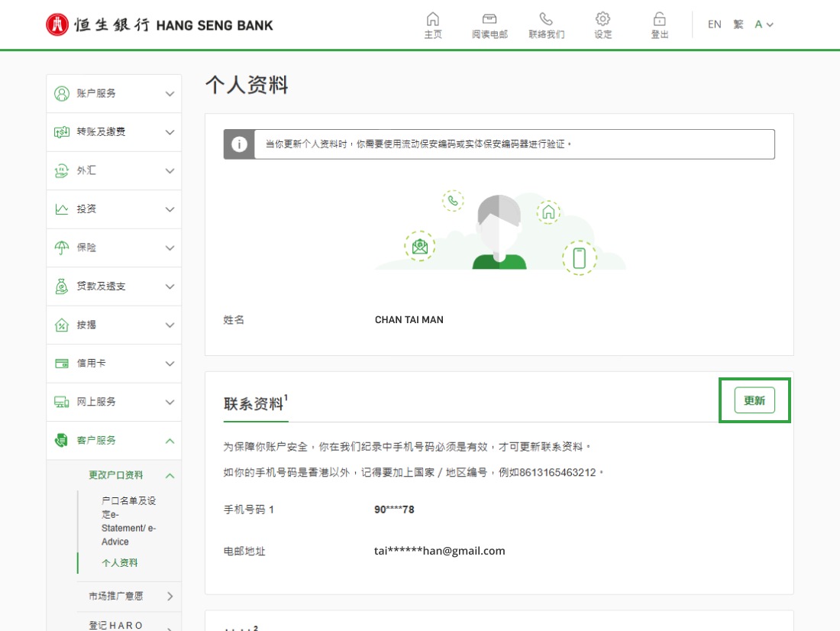
Task: Switch to Traditional Chinese (繁)
Action: click(738, 24)
